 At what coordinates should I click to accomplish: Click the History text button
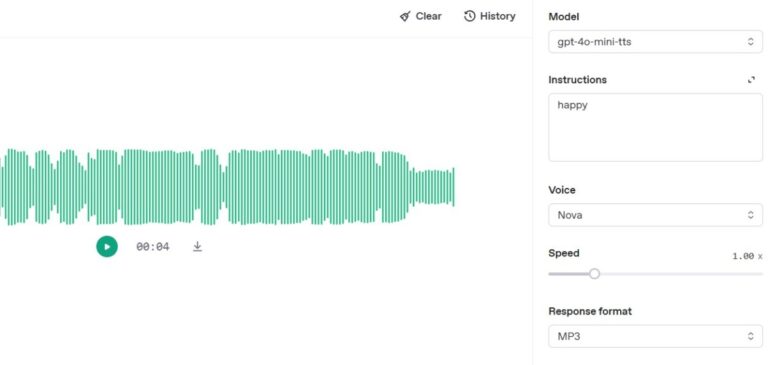point(498,16)
